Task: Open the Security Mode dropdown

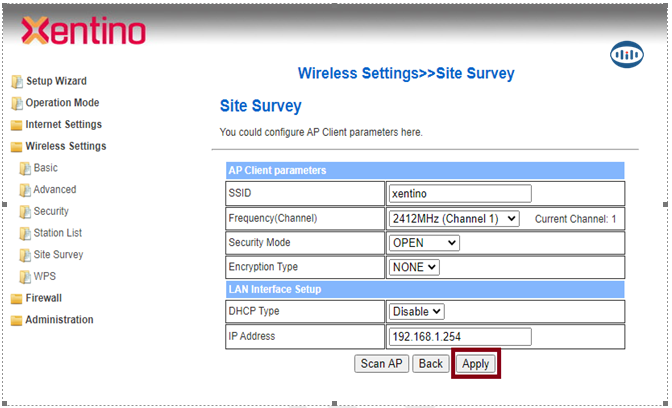Action: (424, 243)
